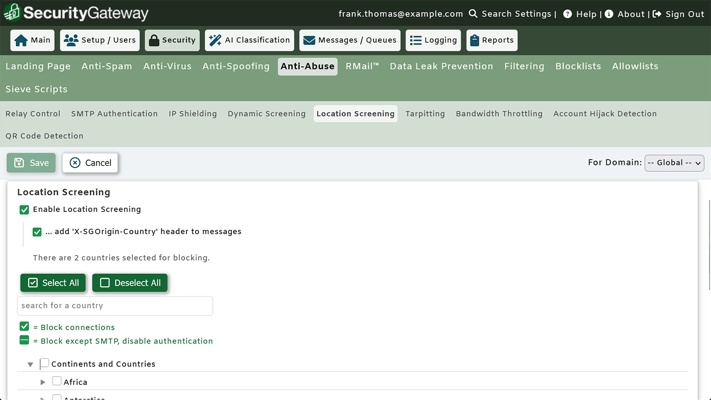Click the Location Screening section heading
The width and height of the screenshot is (711, 400).
[x=64, y=192]
